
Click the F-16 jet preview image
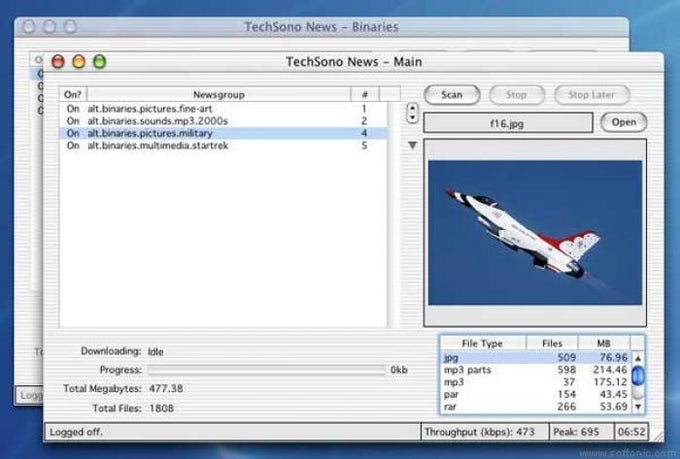pos(535,233)
